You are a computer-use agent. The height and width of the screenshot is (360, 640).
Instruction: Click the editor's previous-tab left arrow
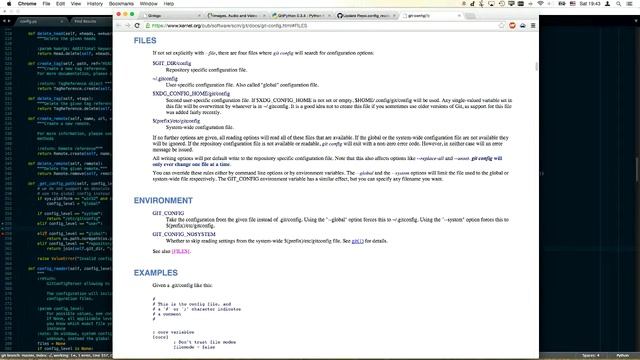click(4, 21)
